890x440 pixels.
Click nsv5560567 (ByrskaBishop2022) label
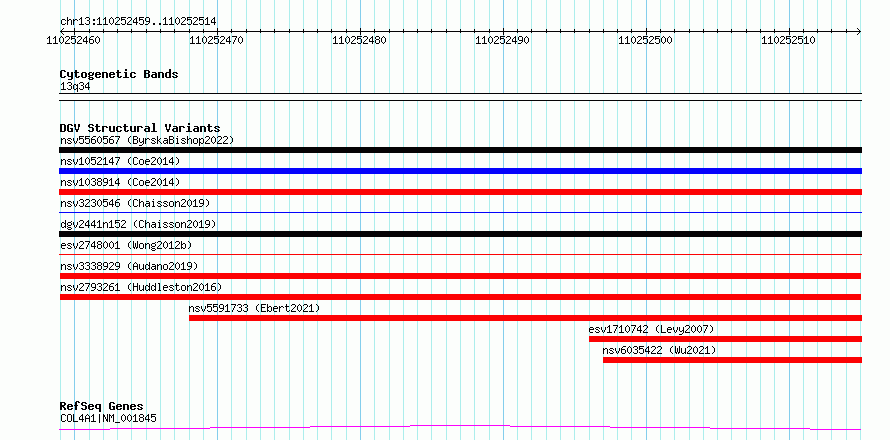[146, 140]
